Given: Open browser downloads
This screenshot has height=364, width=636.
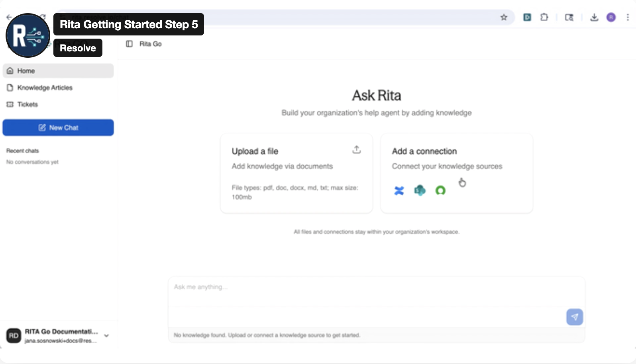Looking at the screenshot, I should point(594,17).
